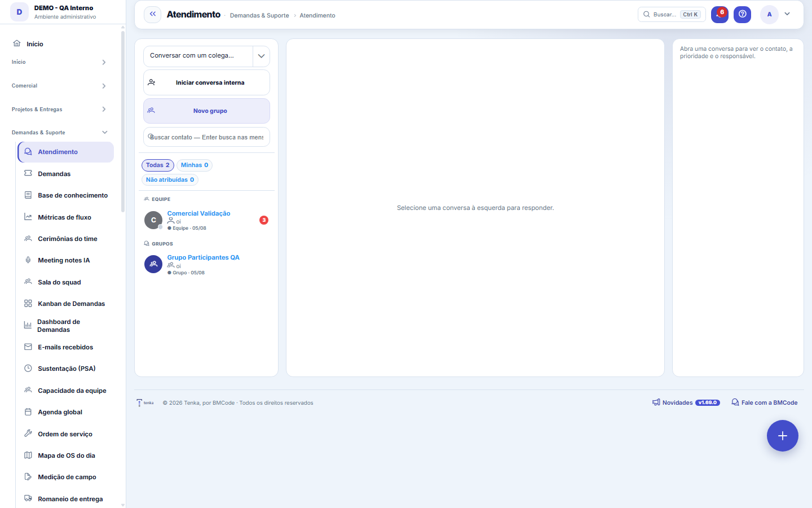Open Capacidade da equipe menu item
This screenshot has height=508, width=812.
click(66, 391)
